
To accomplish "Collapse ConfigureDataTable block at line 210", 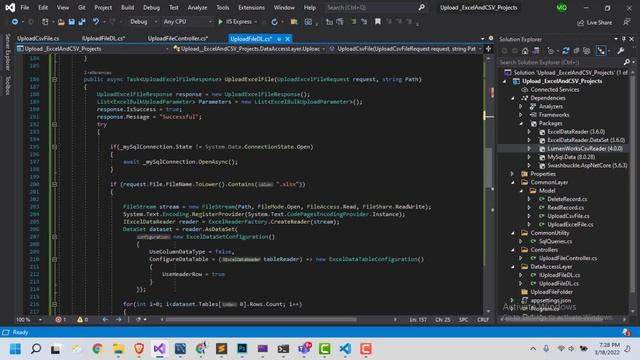I will click(x=54, y=259).
